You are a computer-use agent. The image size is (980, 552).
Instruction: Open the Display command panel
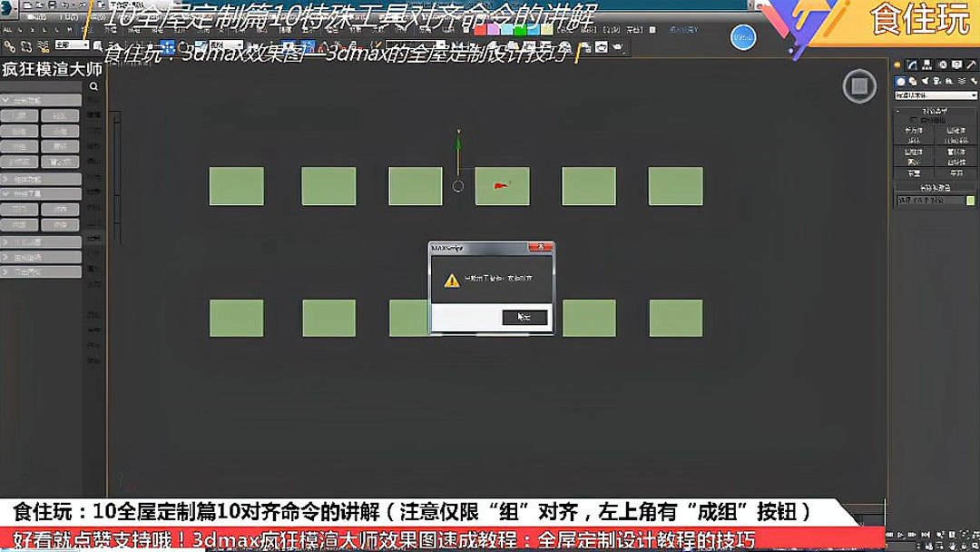[x=955, y=64]
